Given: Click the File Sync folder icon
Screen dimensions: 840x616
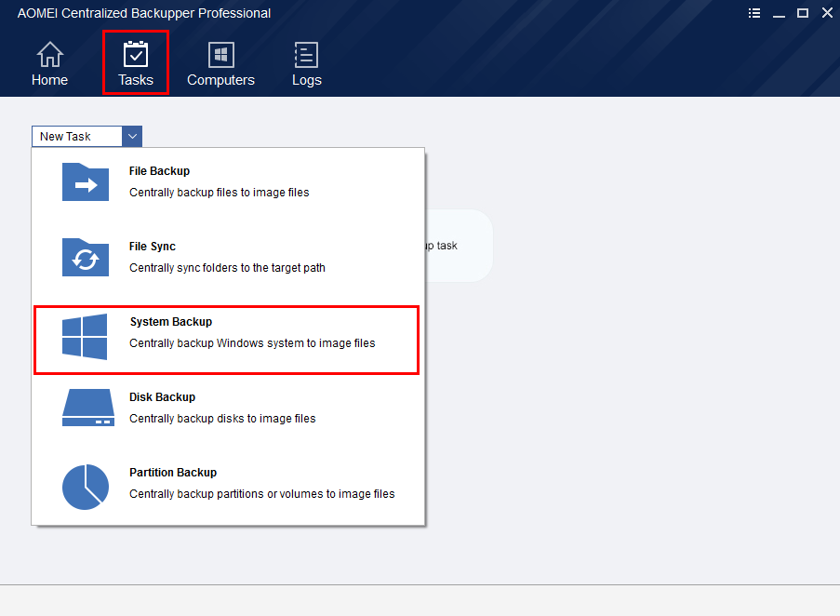Looking at the screenshot, I should coord(86,258).
